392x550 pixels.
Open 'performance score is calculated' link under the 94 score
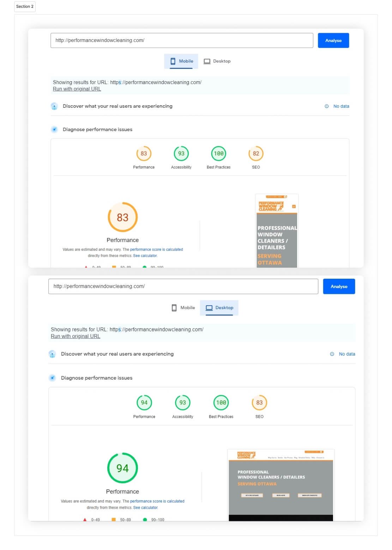(x=157, y=501)
